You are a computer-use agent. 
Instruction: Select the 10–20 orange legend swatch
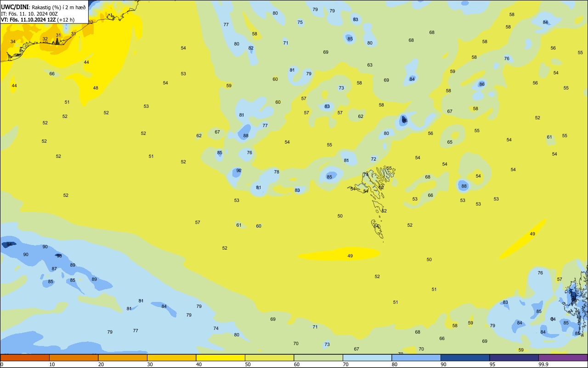73,357
